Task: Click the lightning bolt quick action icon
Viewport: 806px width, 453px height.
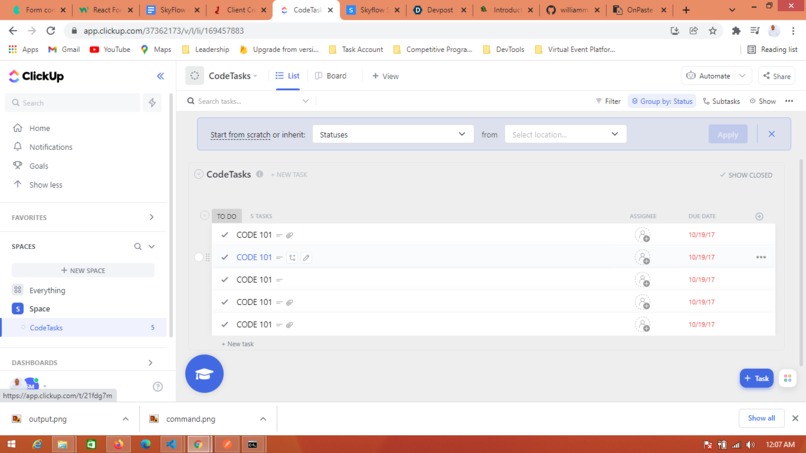Action: [x=152, y=103]
